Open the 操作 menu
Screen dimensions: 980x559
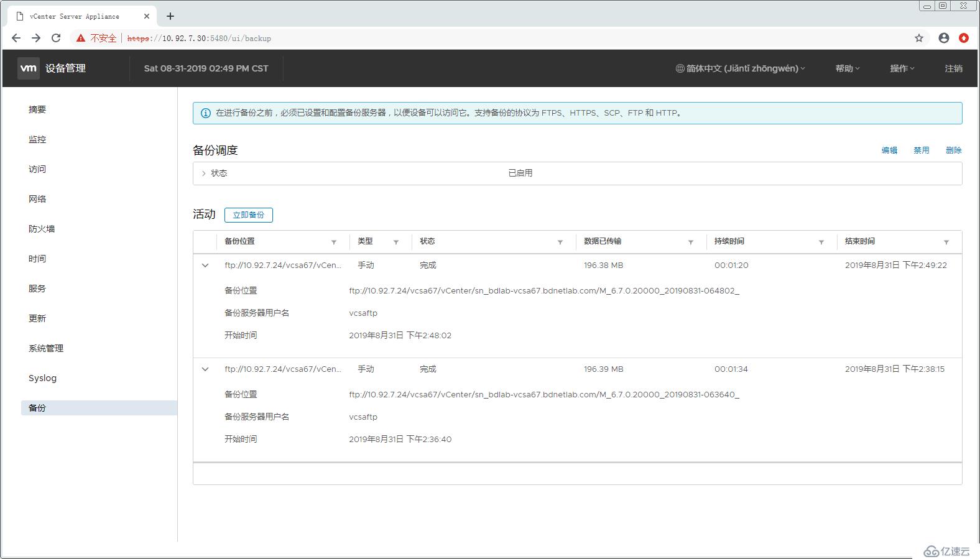pyautogui.click(x=902, y=68)
